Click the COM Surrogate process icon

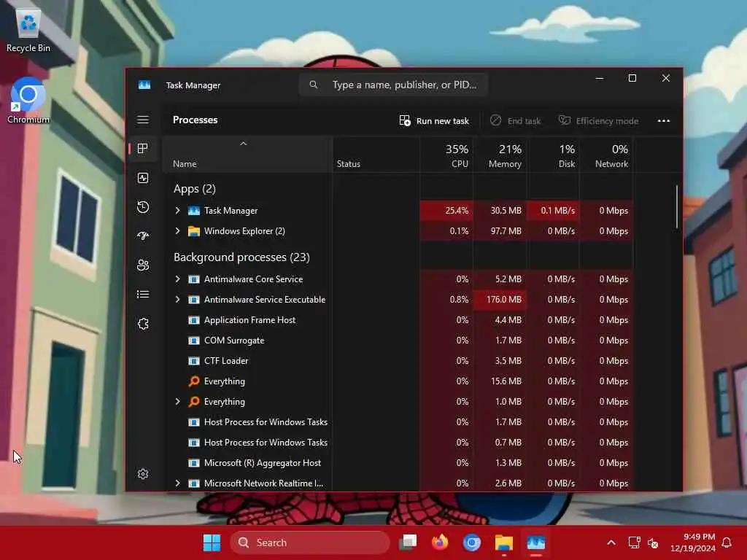click(x=193, y=341)
